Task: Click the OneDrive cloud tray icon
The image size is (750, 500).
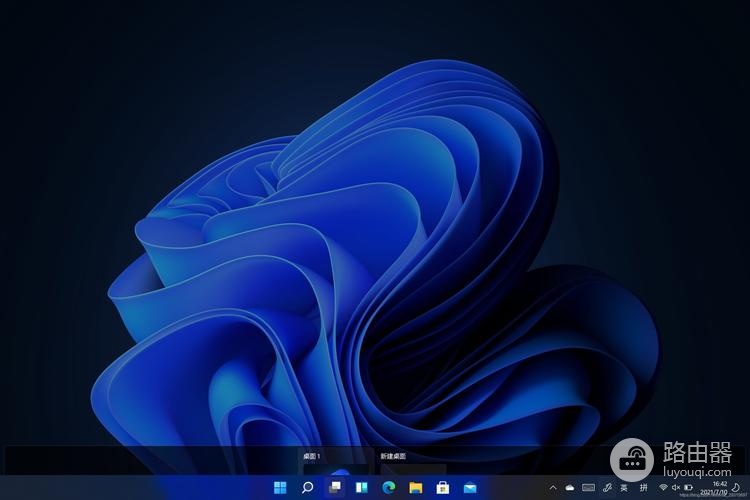Action: 569,488
